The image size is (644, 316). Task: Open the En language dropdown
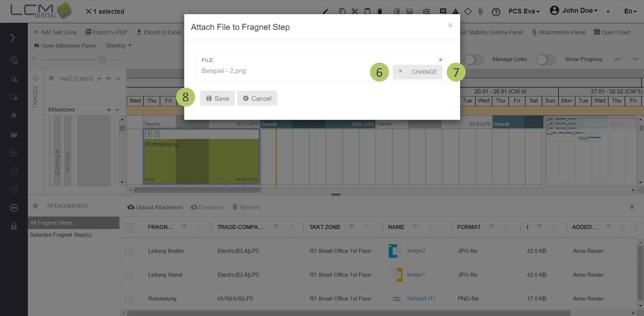(630, 11)
